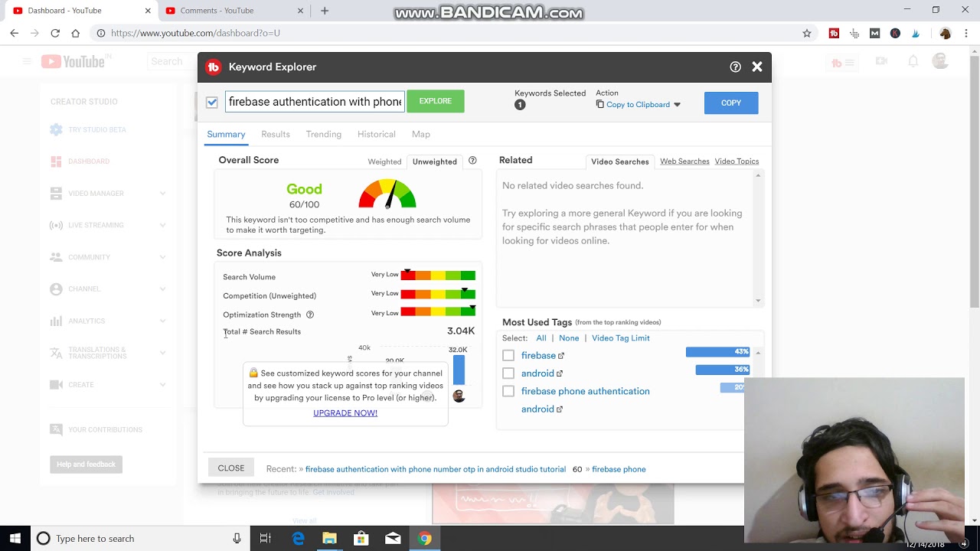Switch to the Trending tab

[x=324, y=134]
